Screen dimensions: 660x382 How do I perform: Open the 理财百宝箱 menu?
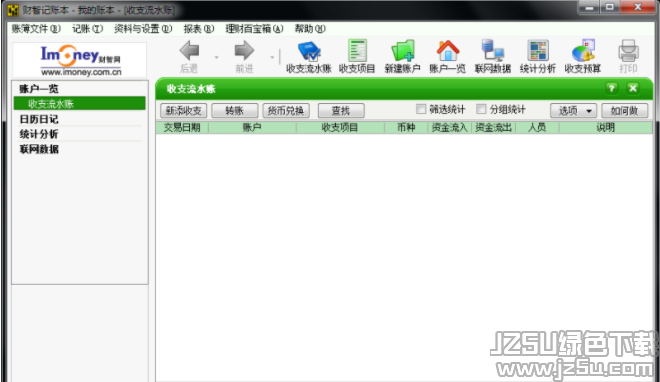[254, 29]
